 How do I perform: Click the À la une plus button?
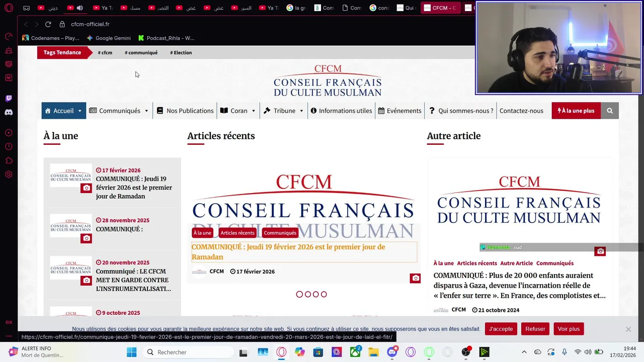click(x=576, y=111)
